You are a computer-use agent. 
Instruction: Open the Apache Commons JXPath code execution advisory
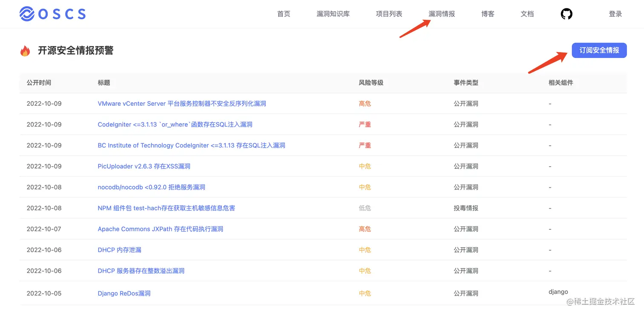pos(160,229)
